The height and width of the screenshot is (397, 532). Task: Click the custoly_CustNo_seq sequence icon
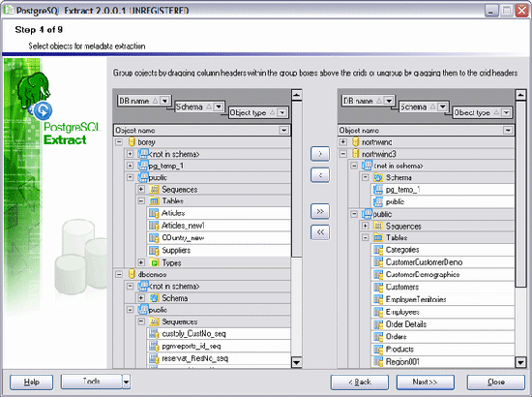pos(154,334)
